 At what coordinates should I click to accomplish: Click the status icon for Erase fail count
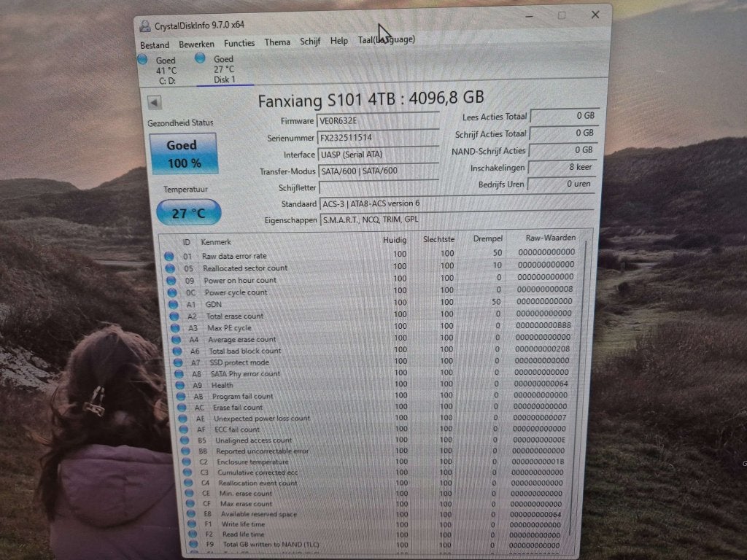[182, 407]
